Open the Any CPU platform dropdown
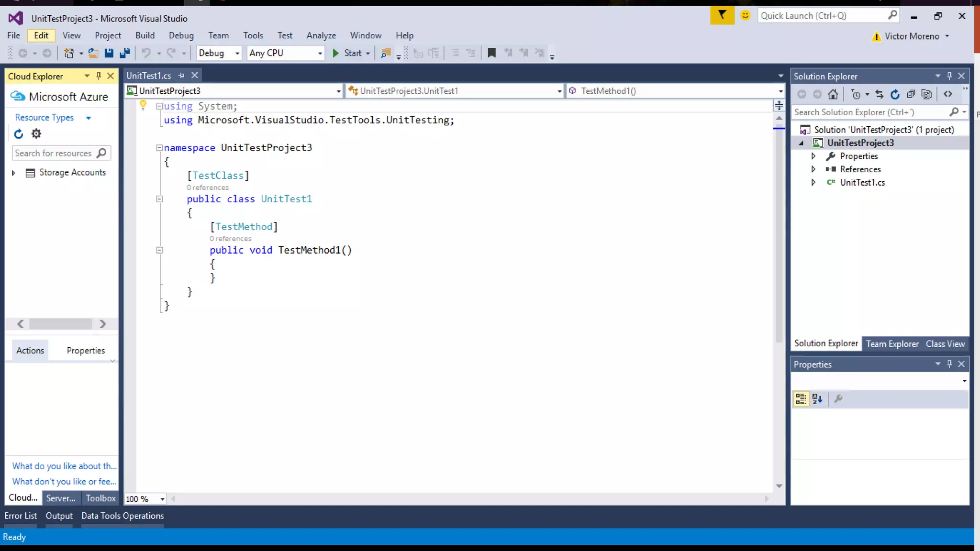The width and height of the screenshot is (980, 551). click(x=286, y=53)
